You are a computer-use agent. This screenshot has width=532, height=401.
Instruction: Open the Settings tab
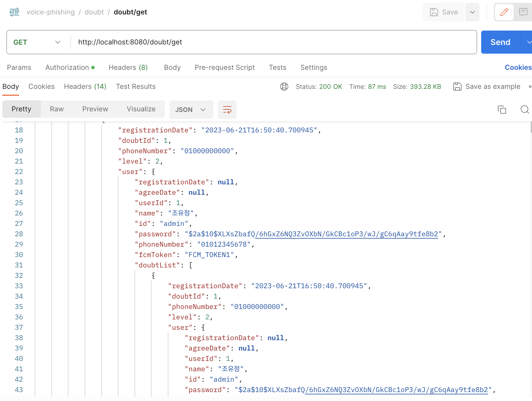[x=314, y=68]
